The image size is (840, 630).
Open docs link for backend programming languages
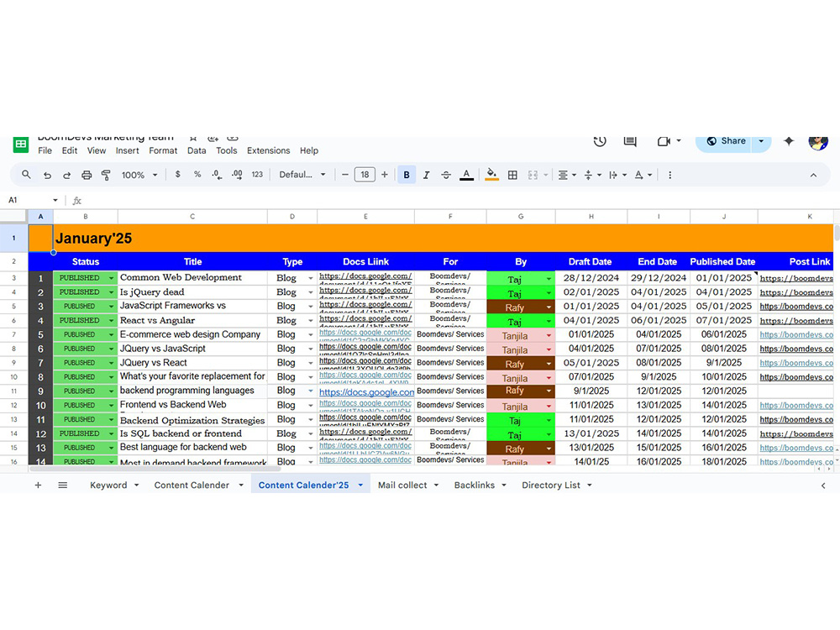click(x=366, y=391)
